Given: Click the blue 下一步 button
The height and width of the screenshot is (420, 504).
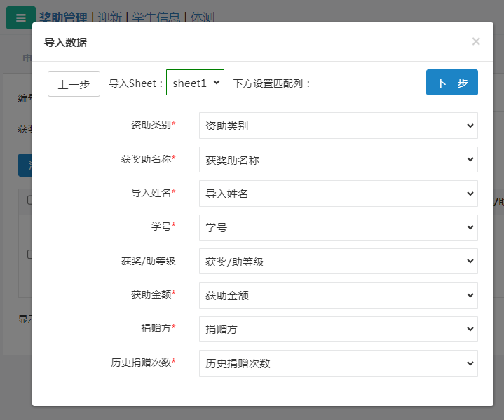Looking at the screenshot, I should click(451, 82).
